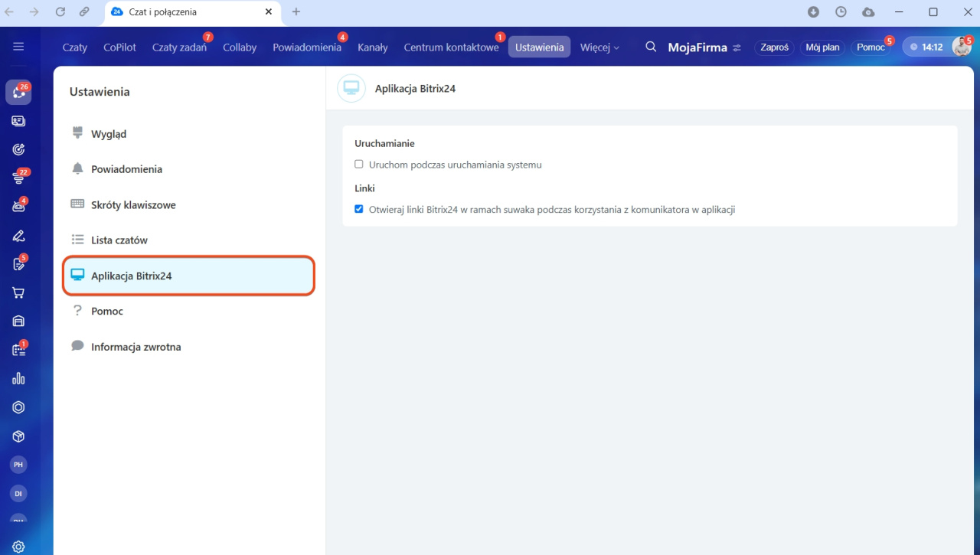Open the hamburger menu icon

click(x=18, y=47)
